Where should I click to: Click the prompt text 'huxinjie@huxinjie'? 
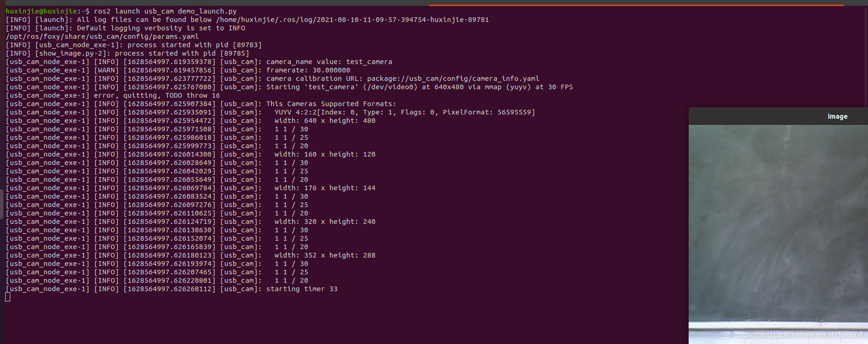coord(42,11)
